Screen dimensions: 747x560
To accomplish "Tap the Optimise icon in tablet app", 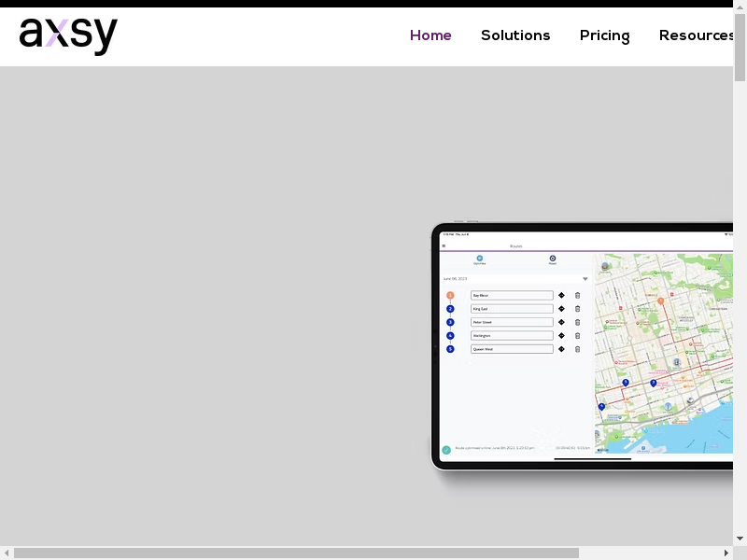I will coord(480,259).
